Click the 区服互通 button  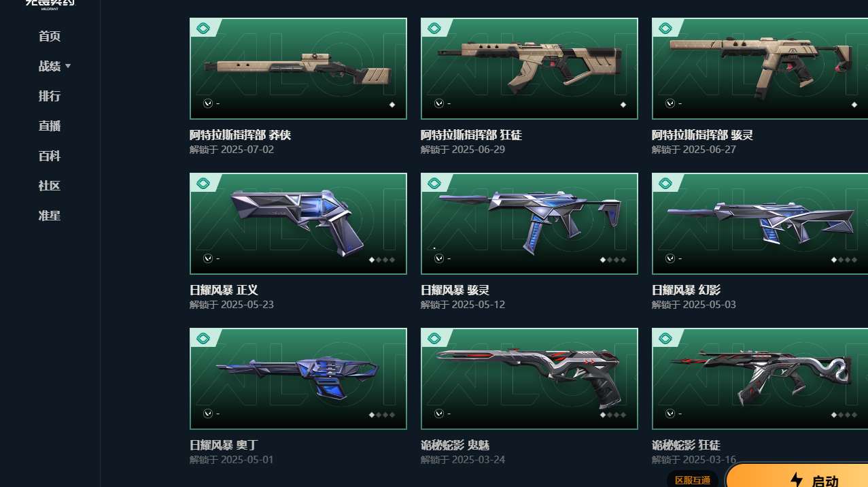[693, 480]
